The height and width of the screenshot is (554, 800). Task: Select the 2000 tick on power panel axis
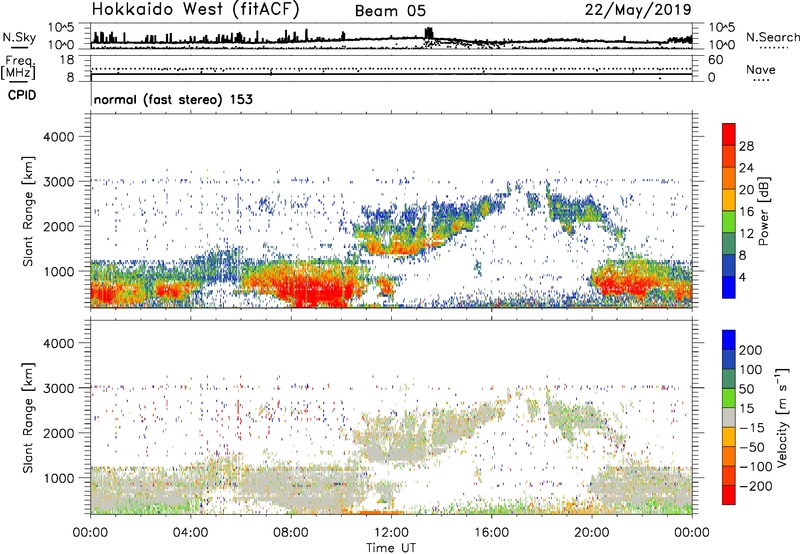[x=58, y=226]
